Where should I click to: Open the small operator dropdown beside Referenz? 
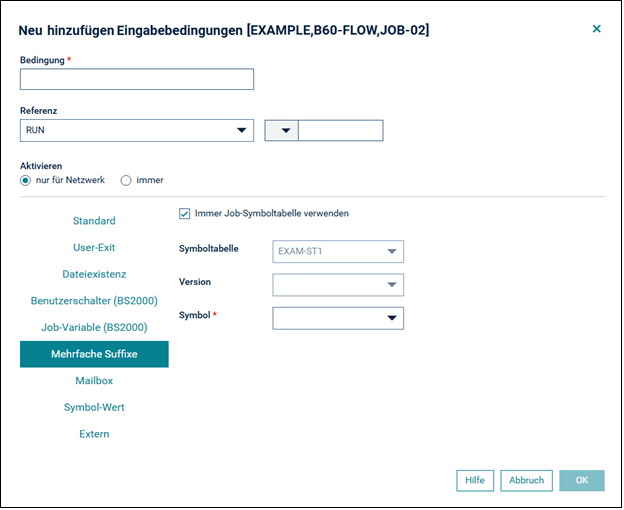(x=282, y=130)
